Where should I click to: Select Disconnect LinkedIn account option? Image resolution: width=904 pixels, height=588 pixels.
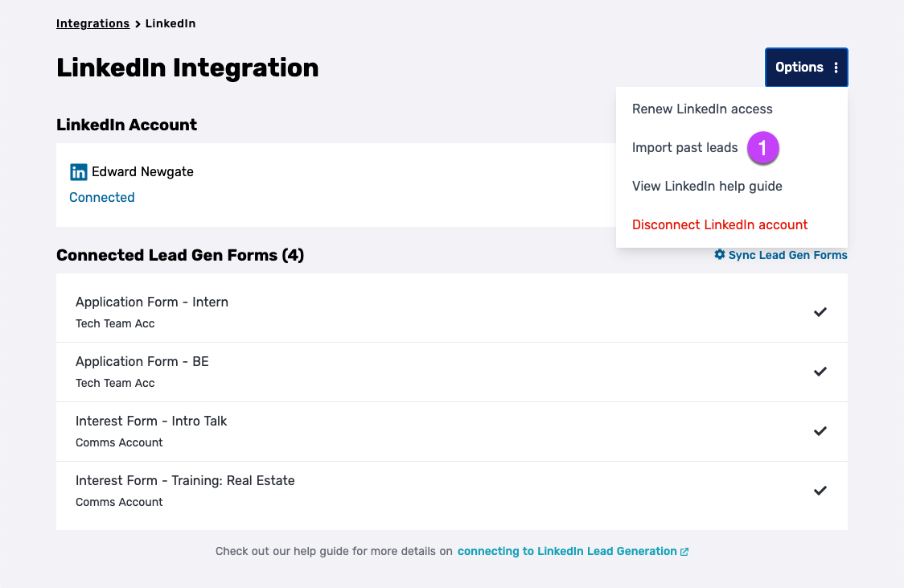point(720,225)
